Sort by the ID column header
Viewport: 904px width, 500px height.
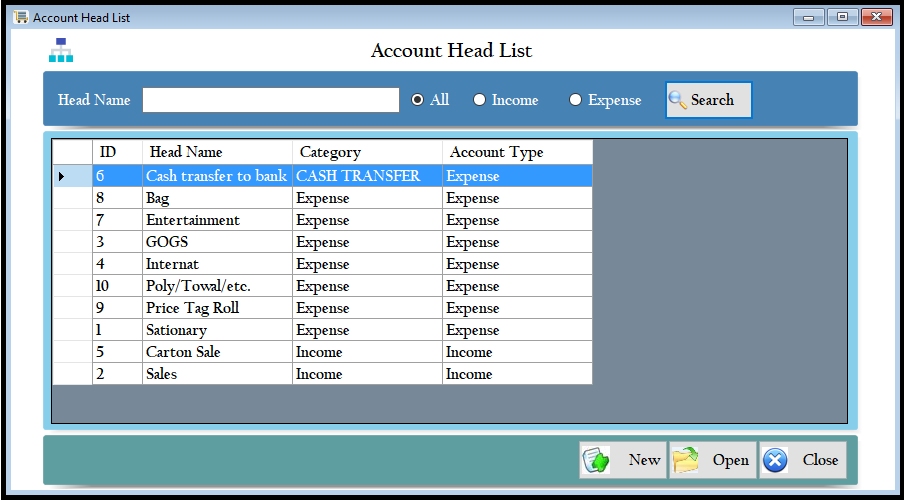pyautogui.click(x=116, y=152)
